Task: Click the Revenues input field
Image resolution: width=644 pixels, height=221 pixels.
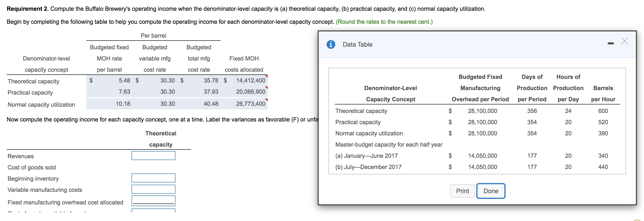Action: [153, 156]
